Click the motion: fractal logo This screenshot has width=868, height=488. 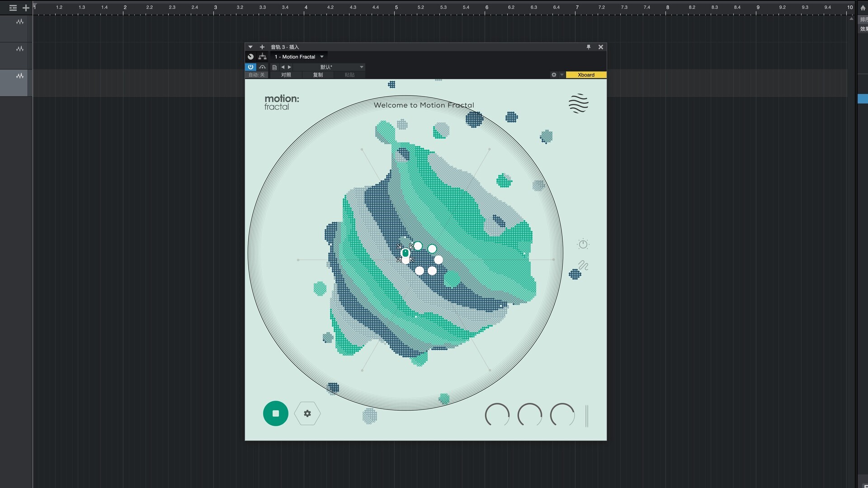(x=282, y=102)
